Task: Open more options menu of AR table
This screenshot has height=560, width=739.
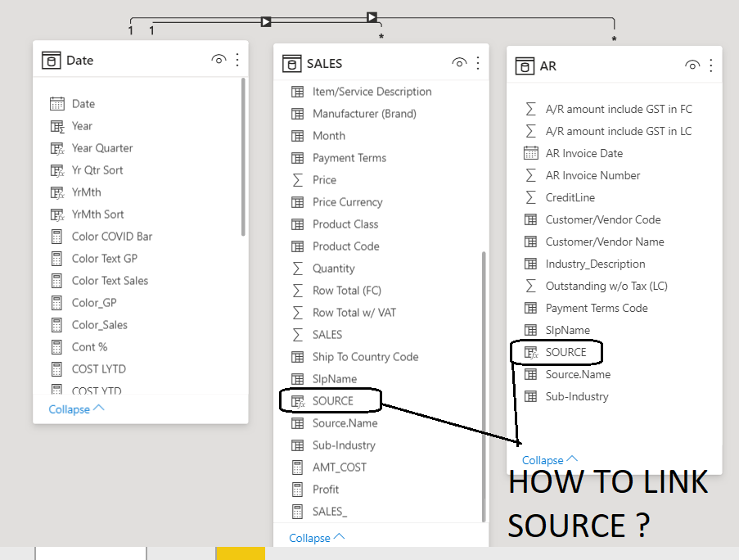Action: [x=710, y=65]
